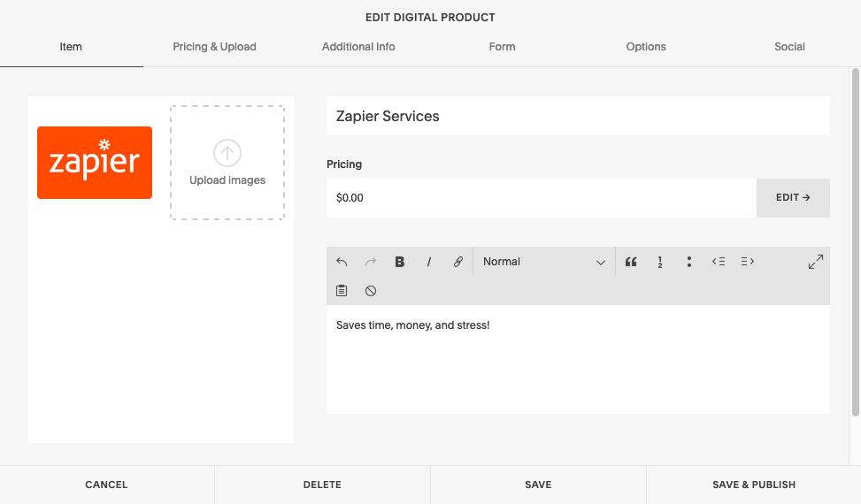Open the Social tab
The width and height of the screenshot is (861, 504).
click(x=789, y=47)
